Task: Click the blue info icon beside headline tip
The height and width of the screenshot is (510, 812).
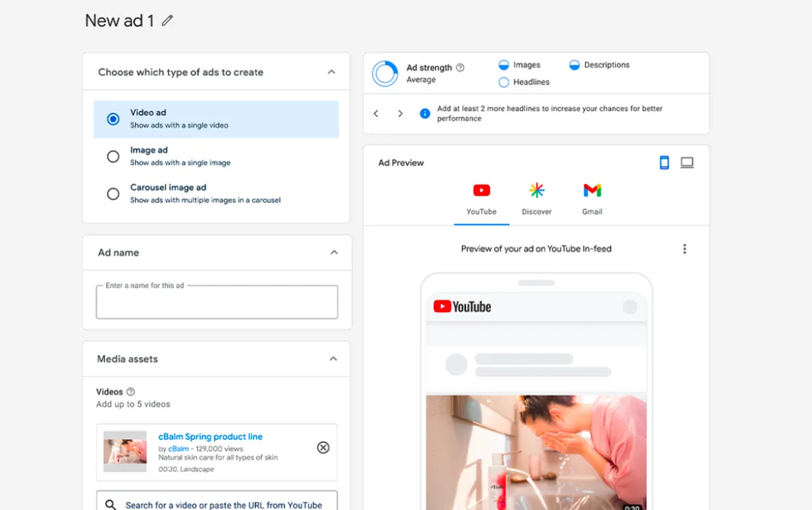Action: tap(425, 113)
